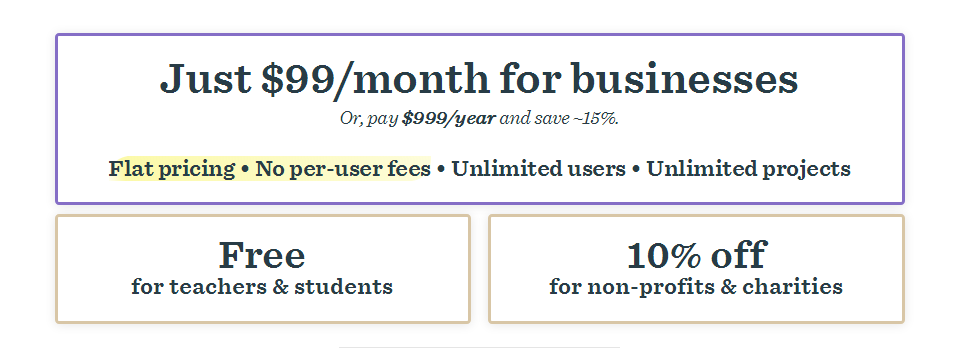Open the 10% off box

[x=696, y=268]
